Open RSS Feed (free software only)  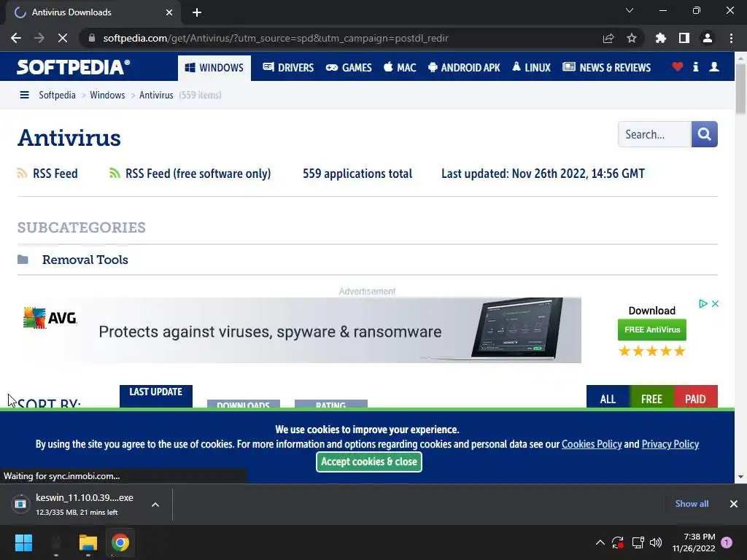point(198,174)
